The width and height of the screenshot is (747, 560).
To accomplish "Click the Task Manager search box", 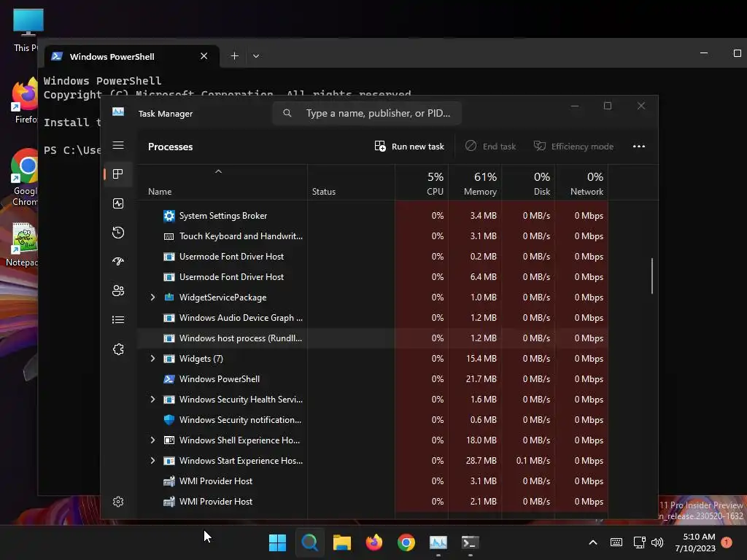I will coord(367,113).
